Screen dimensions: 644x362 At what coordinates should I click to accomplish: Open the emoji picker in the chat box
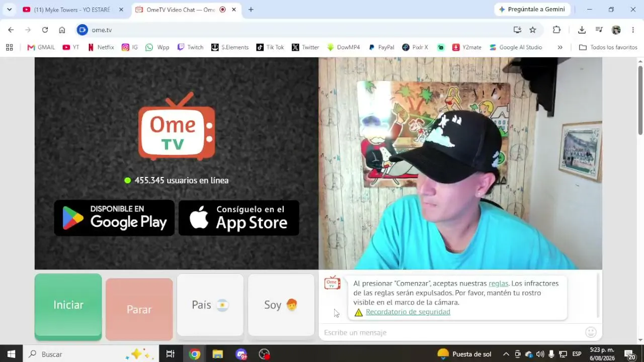(591, 332)
